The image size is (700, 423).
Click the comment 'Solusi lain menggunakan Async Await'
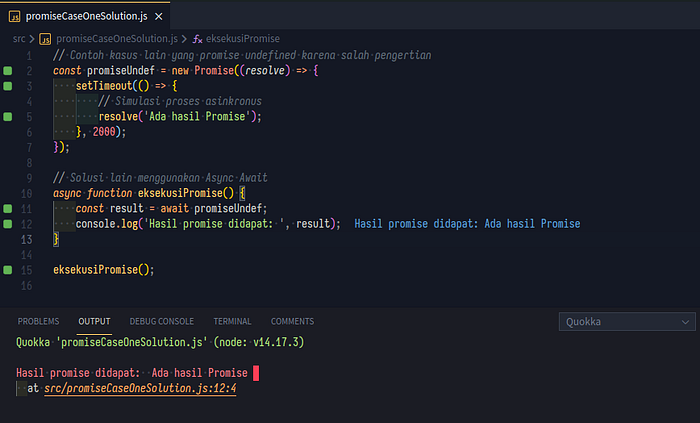pyautogui.click(x=160, y=178)
